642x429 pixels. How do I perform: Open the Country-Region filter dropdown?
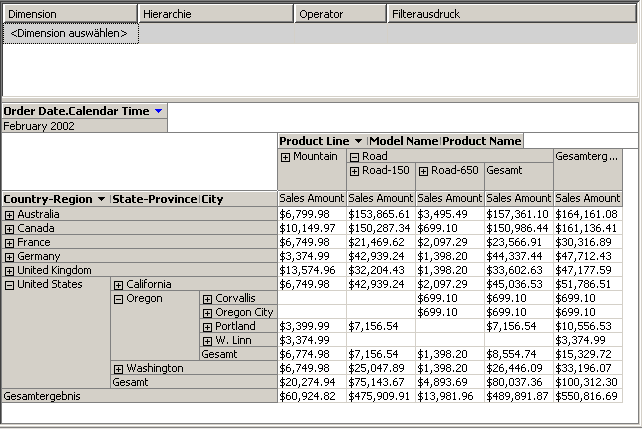[x=101, y=199]
